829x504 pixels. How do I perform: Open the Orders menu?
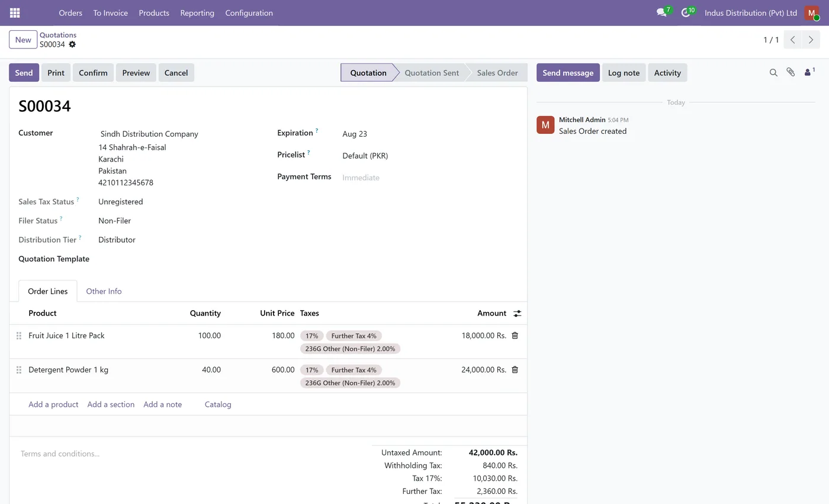click(70, 12)
